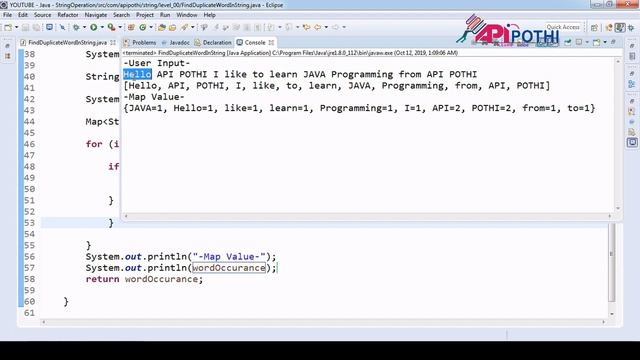Expand the Forward history dropdown arrow
This screenshot has height=360, width=640.
[x=344, y=27]
